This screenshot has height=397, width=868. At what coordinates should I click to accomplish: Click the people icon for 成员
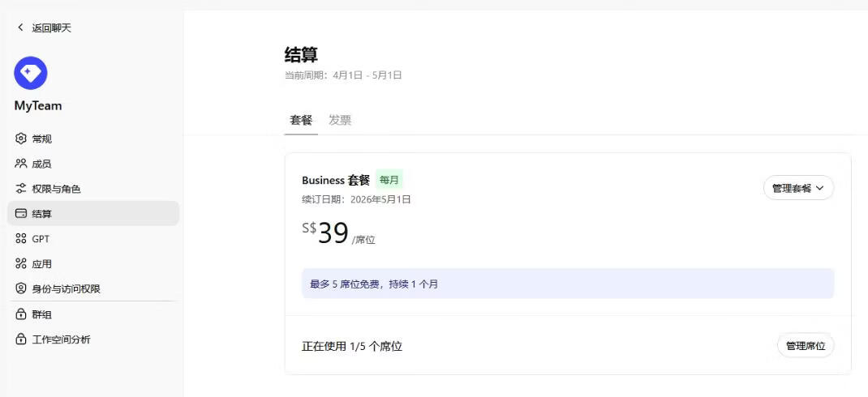pos(21,164)
